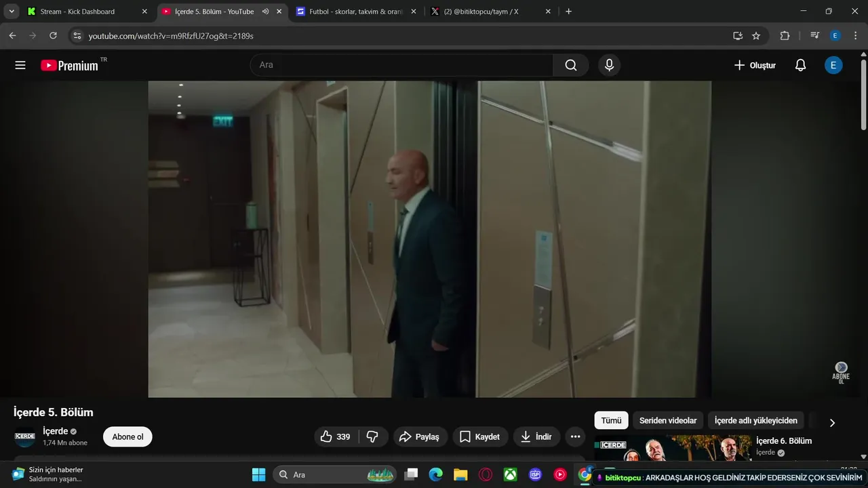Open İçerde 6. Bölüm suggested video title
This screenshot has height=488, width=868.
click(x=784, y=441)
